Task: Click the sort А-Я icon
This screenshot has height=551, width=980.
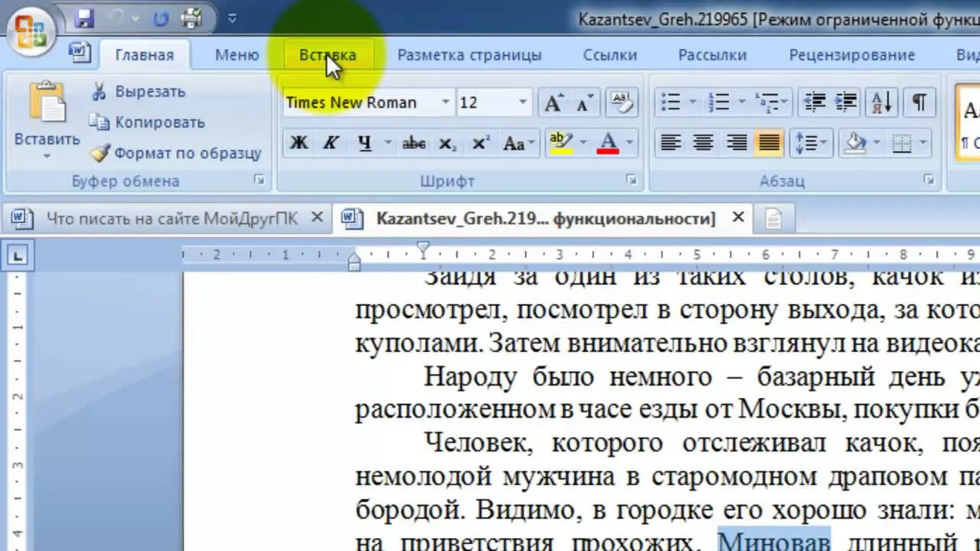Action: (x=881, y=103)
